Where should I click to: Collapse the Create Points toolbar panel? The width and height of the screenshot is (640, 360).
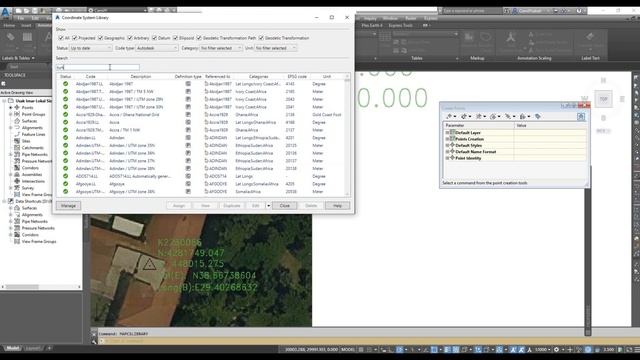tap(581, 117)
